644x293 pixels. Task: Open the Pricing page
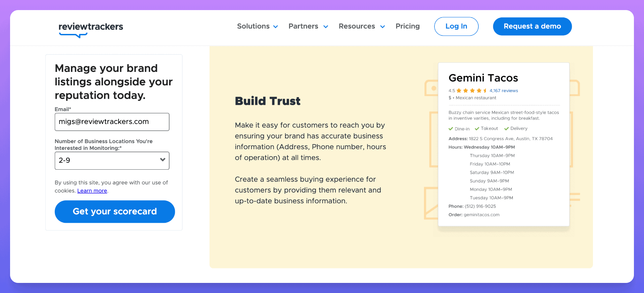(407, 26)
